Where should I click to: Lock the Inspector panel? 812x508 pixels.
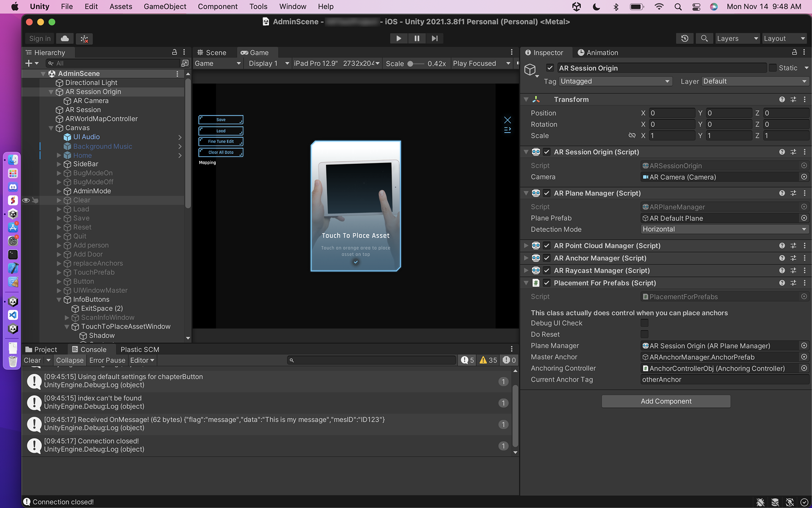[794, 52]
